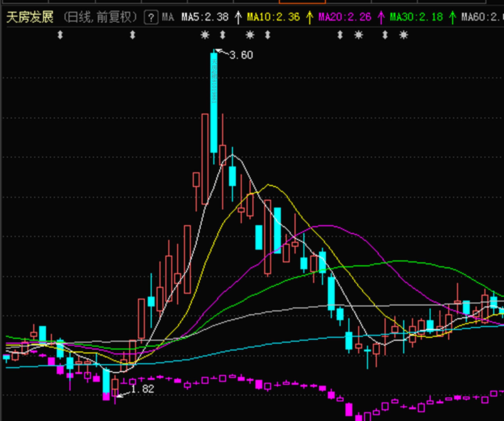
Task: Open the question mark help icon
Action: tap(151, 18)
